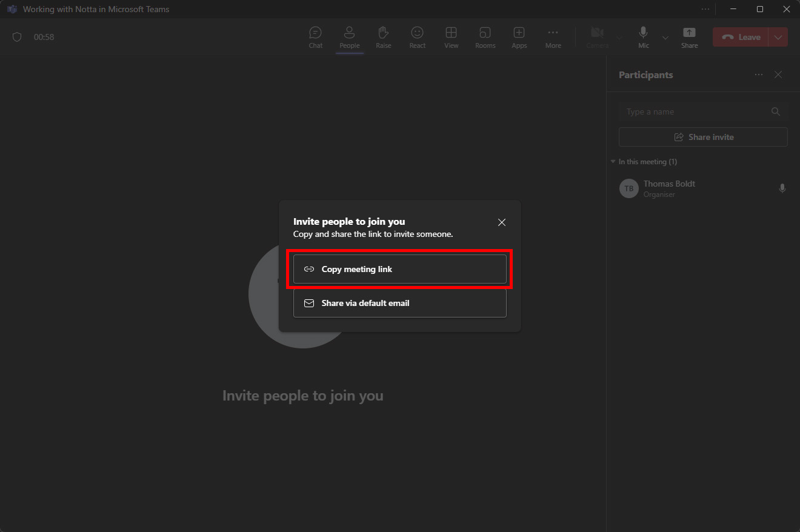Open the More actions menu

coord(553,38)
